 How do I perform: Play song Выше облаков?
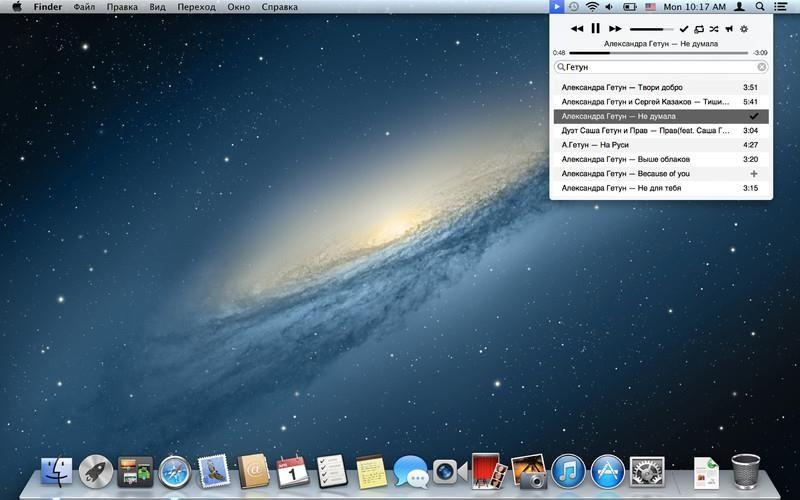pos(661,159)
